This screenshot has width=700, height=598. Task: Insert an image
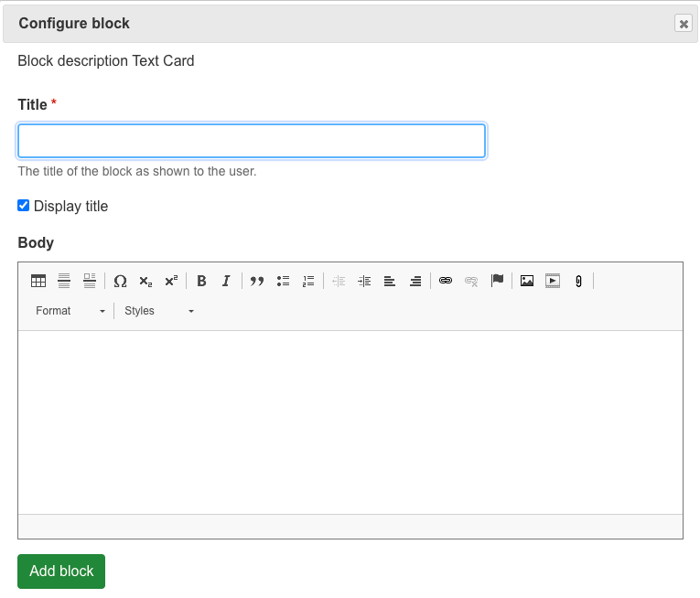527,281
